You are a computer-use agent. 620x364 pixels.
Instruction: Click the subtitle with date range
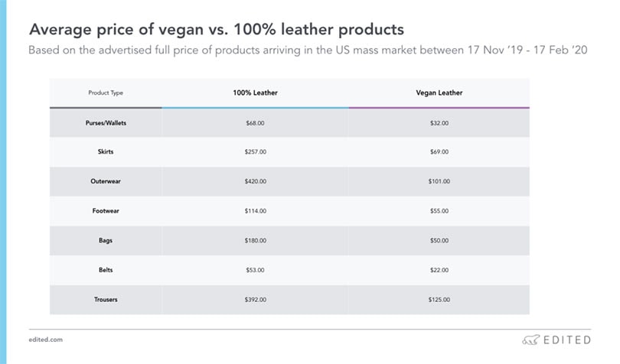click(307, 51)
